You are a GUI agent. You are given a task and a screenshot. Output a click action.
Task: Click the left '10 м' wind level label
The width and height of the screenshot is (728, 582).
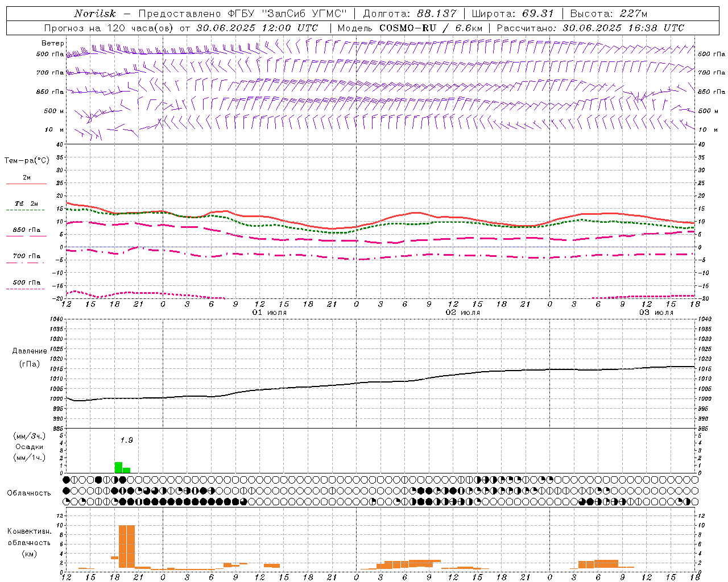[x=55, y=130]
